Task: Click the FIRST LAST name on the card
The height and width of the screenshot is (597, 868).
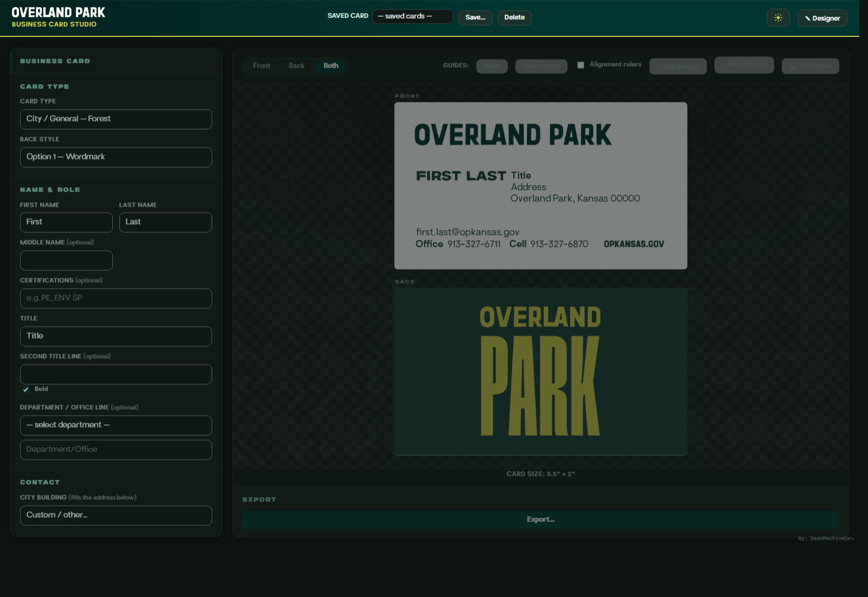Action: click(461, 176)
